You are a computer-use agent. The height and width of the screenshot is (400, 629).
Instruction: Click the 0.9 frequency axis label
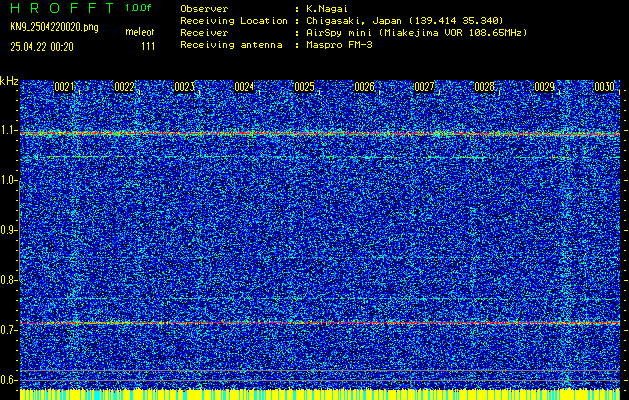8,230
